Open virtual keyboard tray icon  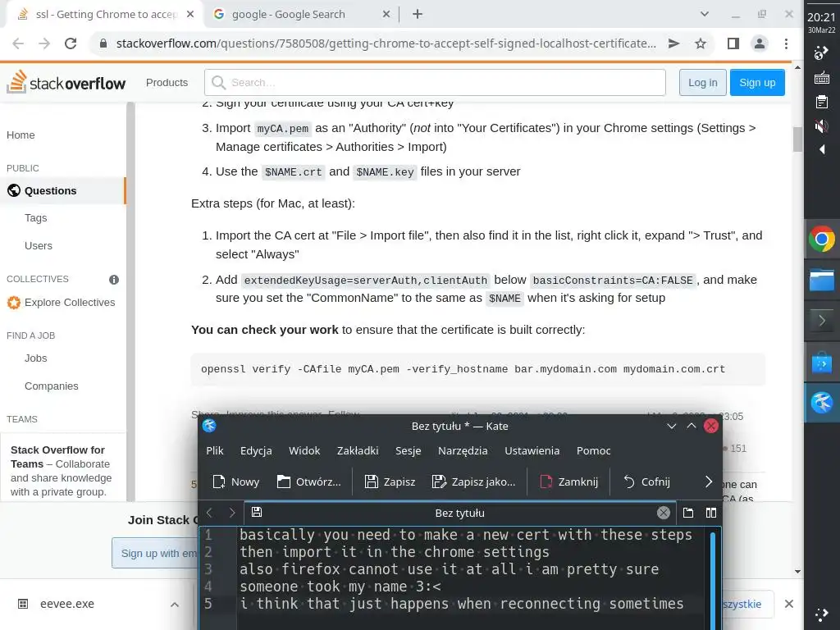pos(822,78)
